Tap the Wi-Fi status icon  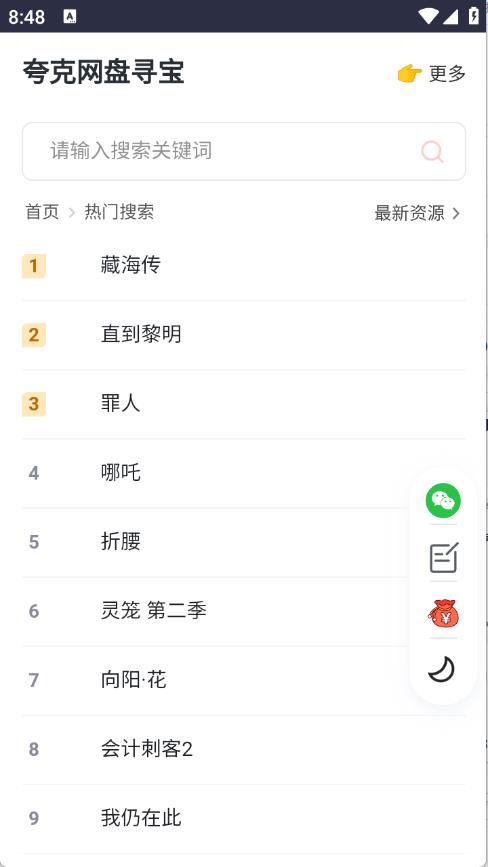tap(428, 16)
